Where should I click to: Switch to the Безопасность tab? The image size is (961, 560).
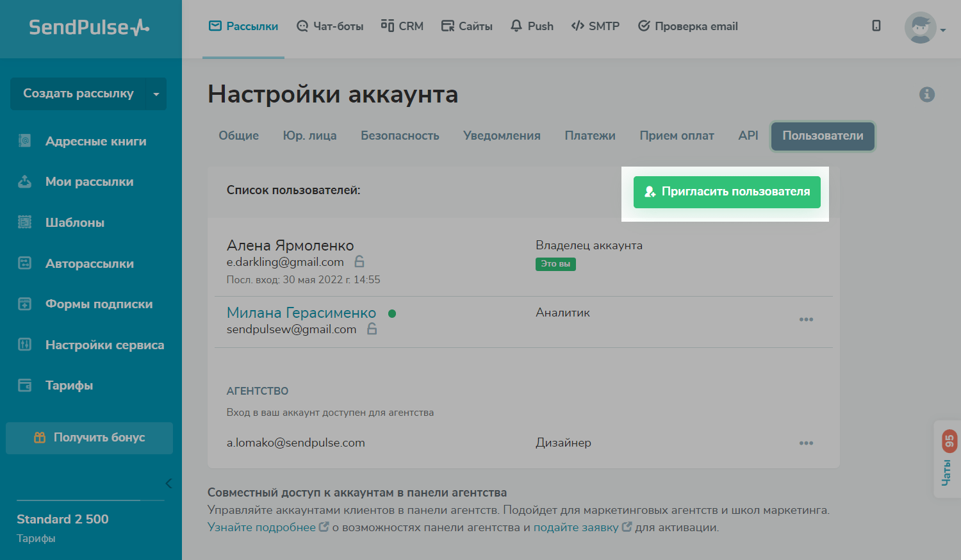(x=400, y=136)
